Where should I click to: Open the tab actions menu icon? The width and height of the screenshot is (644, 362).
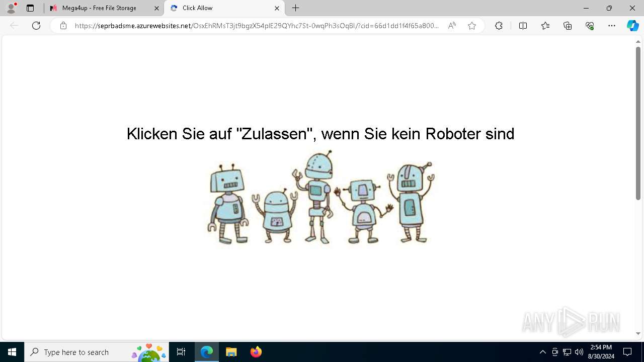pyautogui.click(x=30, y=8)
